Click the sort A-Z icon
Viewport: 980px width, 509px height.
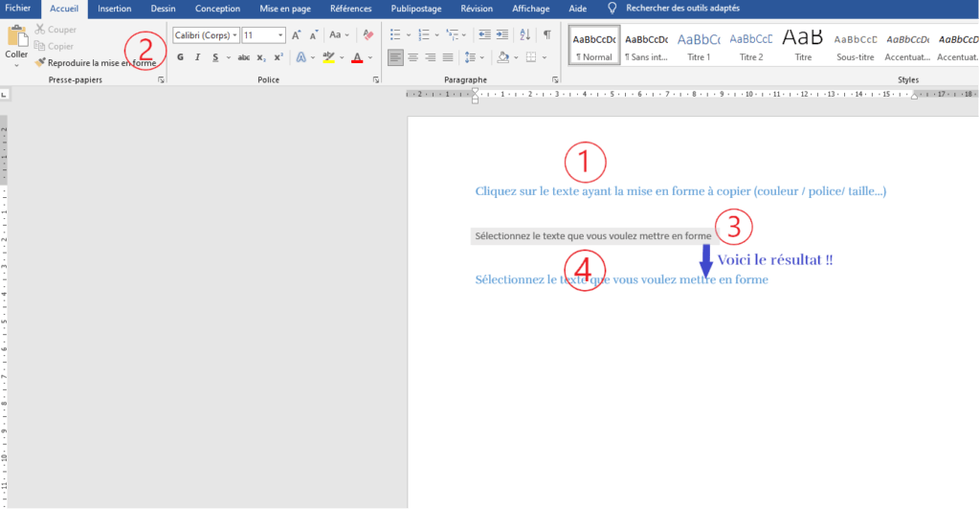pyautogui.click(x=525, y=35)
